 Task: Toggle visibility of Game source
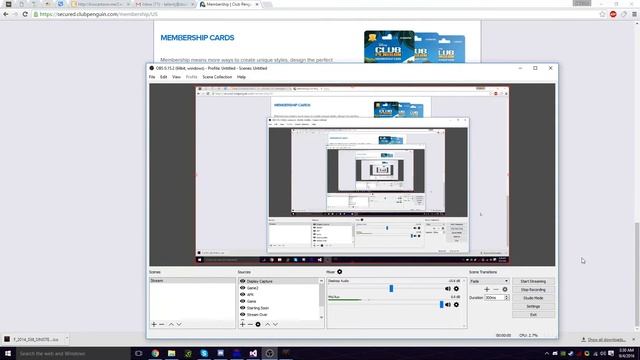(242, 301)
